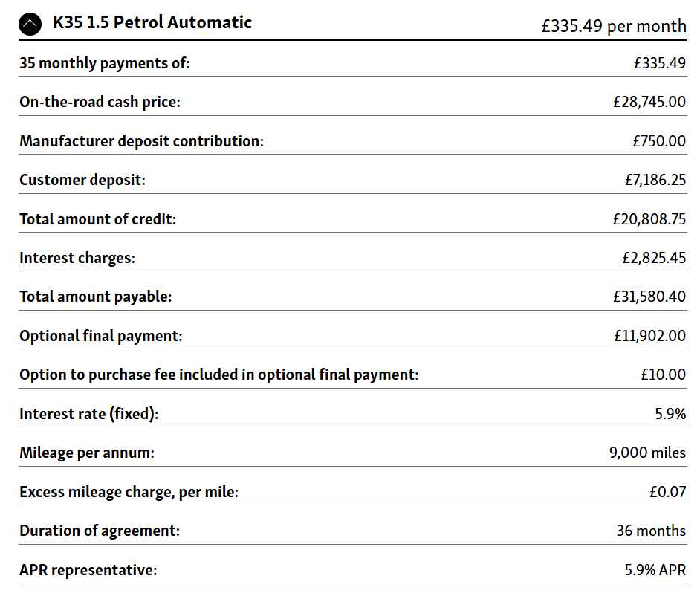Click the £750.00 deposit contribution value
The width and height of the screenshot is (700, 596).
(x=659, y=140)
